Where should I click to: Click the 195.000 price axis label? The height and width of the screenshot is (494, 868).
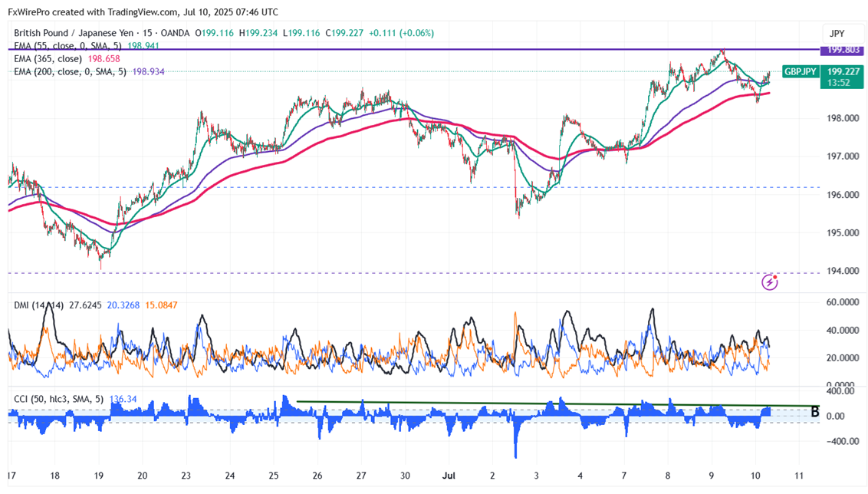[x=843, y=232]
